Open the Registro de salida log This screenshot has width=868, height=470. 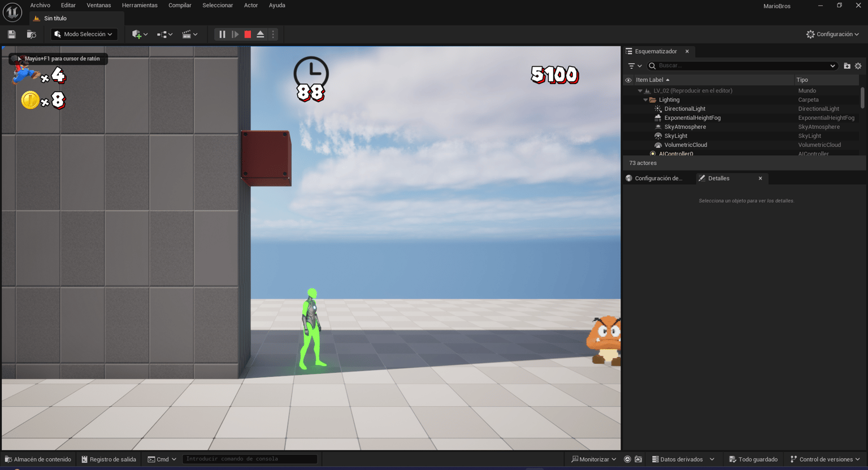click(x=108, y=459)
